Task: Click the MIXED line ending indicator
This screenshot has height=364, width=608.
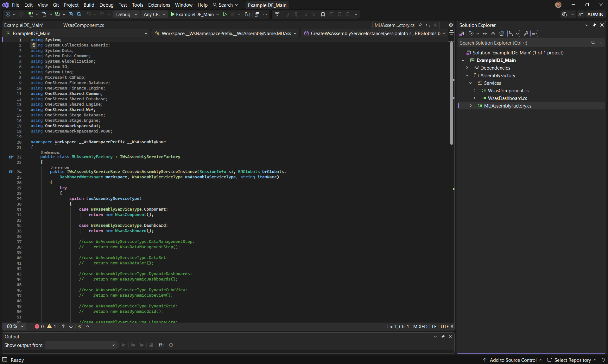Action: 420,326
